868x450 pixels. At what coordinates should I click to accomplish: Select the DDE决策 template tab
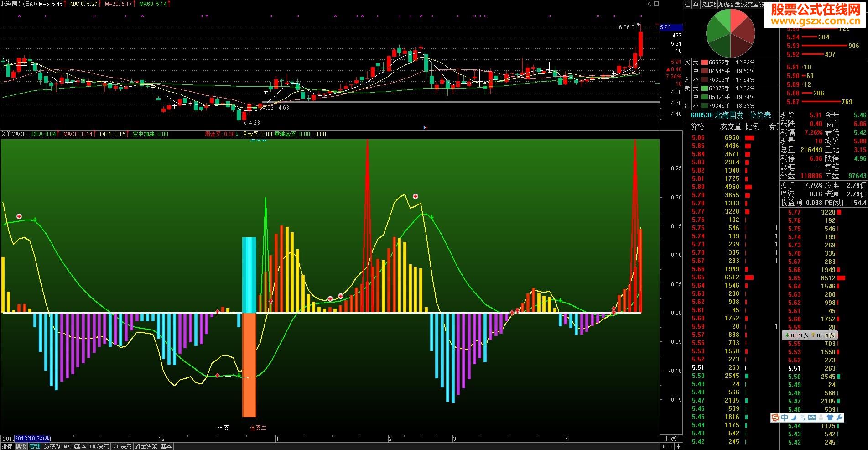(x=99, y=446)
